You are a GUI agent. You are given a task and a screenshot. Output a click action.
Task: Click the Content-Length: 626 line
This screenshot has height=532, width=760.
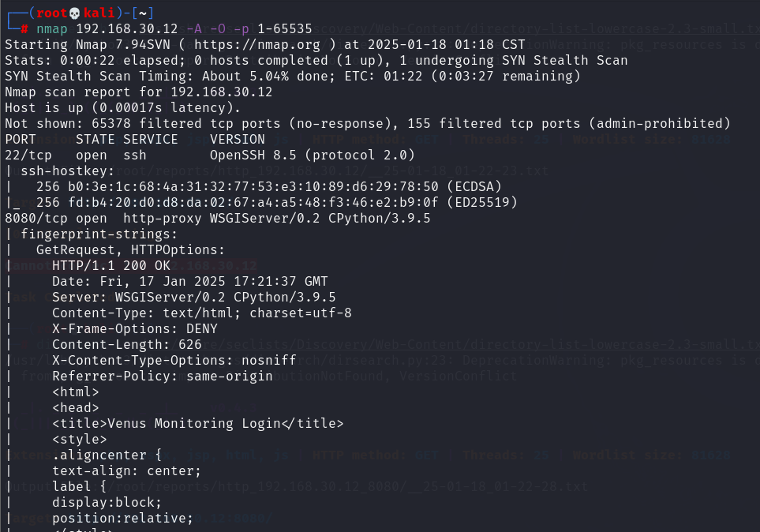126,344
